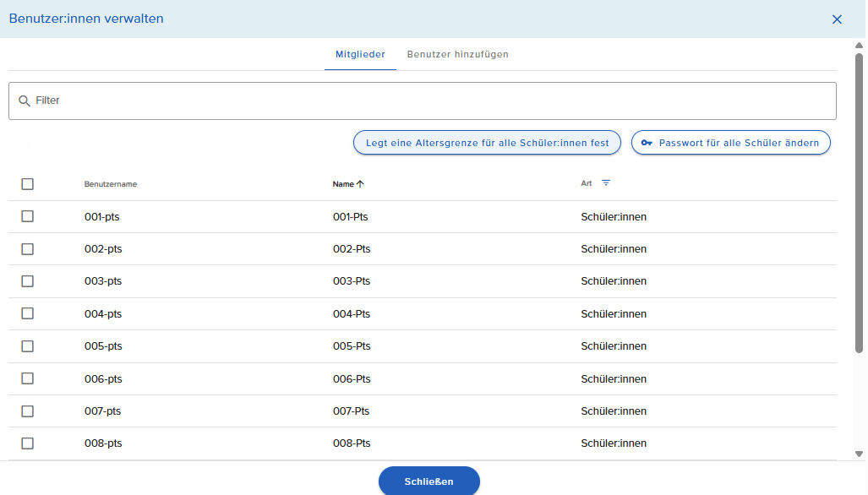Click the vertical scrollbar thumb
This screenshot has height=495, width=868.
pyautogui.click(x=859, y=203)
